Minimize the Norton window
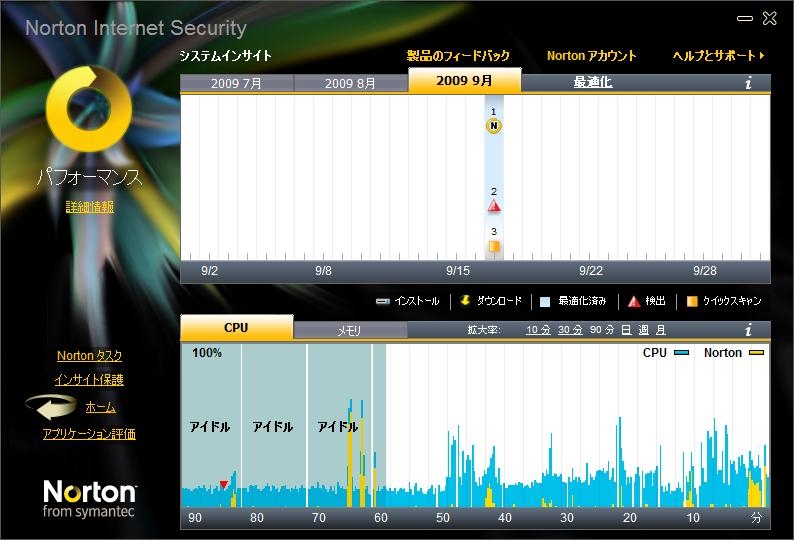This screenshot has height=541, width=795. click(x=745, y=18)
